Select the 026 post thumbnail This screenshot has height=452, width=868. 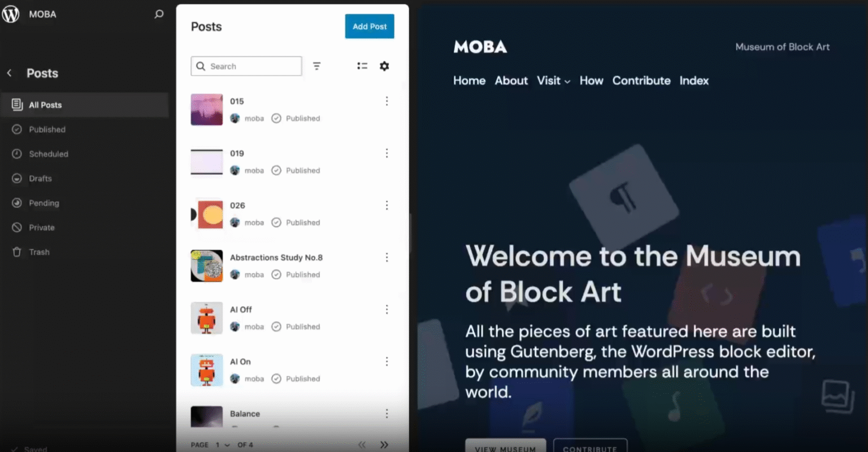click(207, 214)
